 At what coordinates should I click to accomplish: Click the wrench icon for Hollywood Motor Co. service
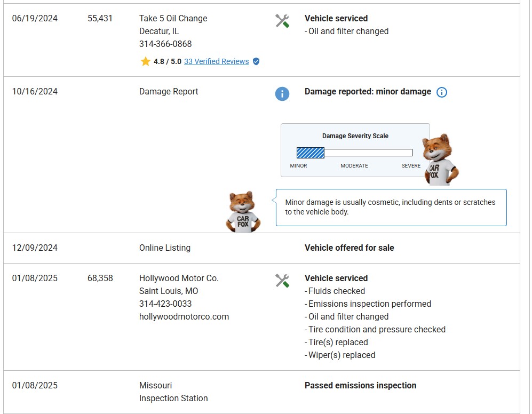[282, 281]
